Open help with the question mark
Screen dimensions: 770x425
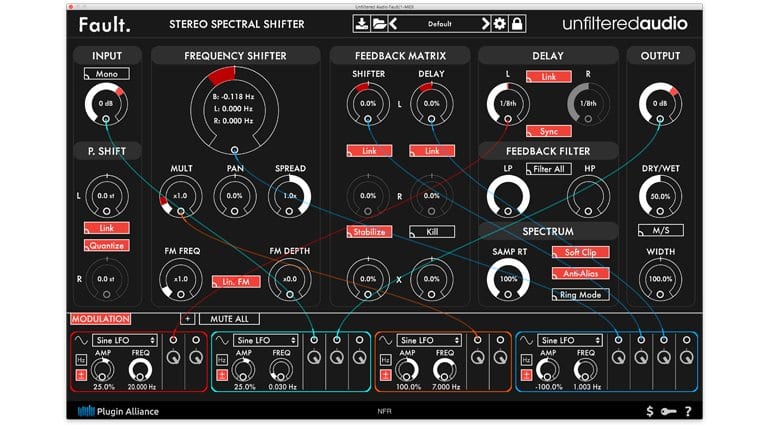(x=688, y=411)
